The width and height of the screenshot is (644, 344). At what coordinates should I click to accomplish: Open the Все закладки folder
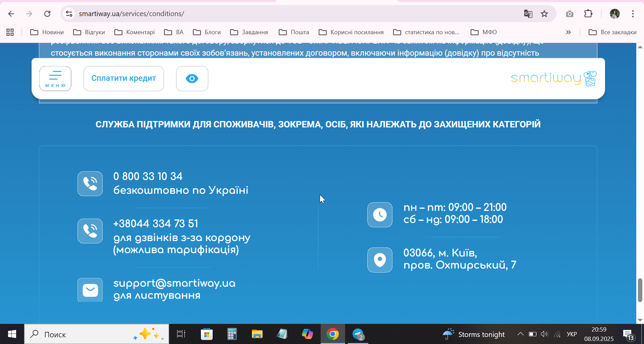612,32
